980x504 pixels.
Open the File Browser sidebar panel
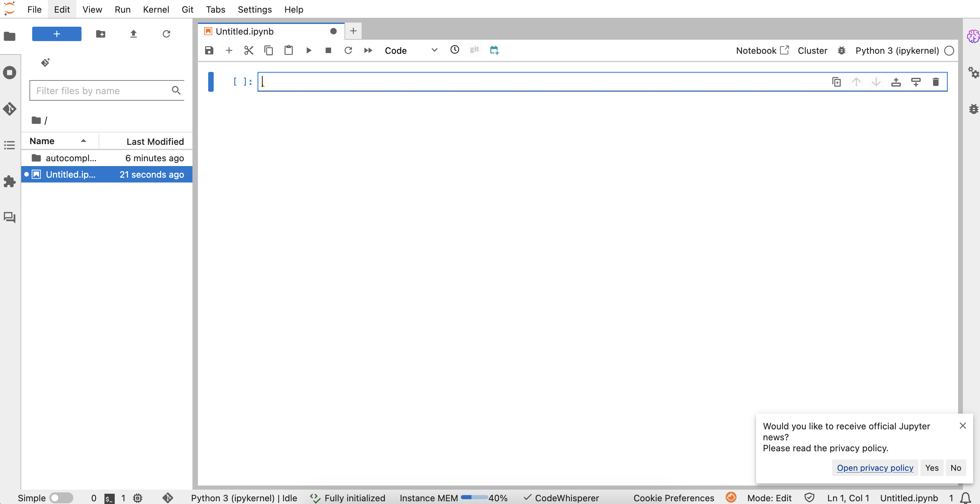click(10, 36)
